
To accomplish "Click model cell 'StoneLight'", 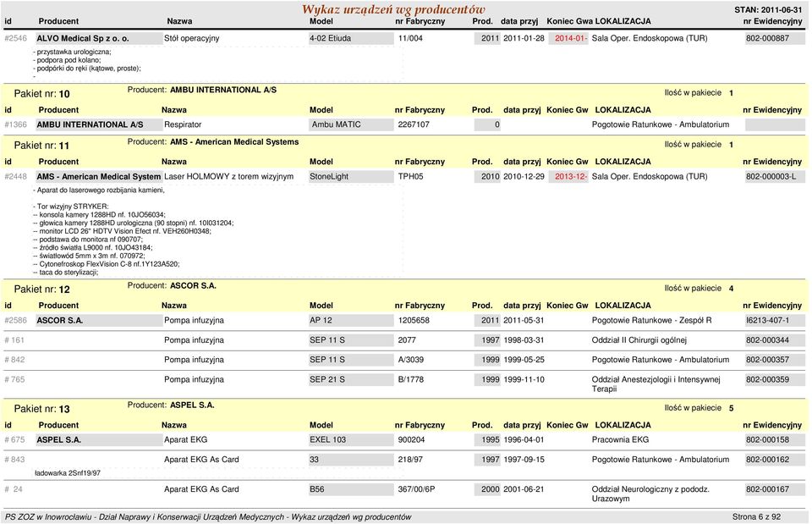I will coord(351,177).
